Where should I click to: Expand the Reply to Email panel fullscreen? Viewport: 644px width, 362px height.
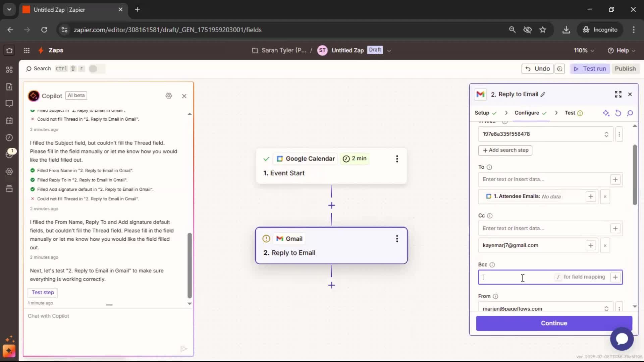point(618,95)
